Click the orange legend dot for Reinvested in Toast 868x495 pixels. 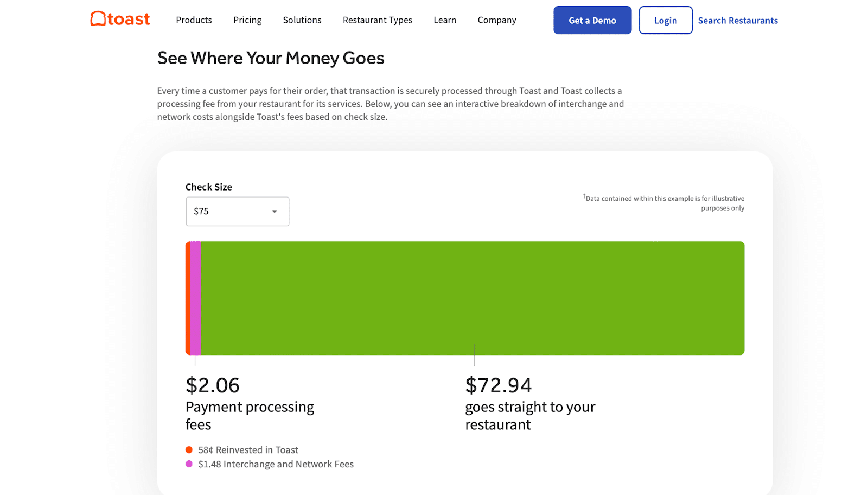point(189,449)
